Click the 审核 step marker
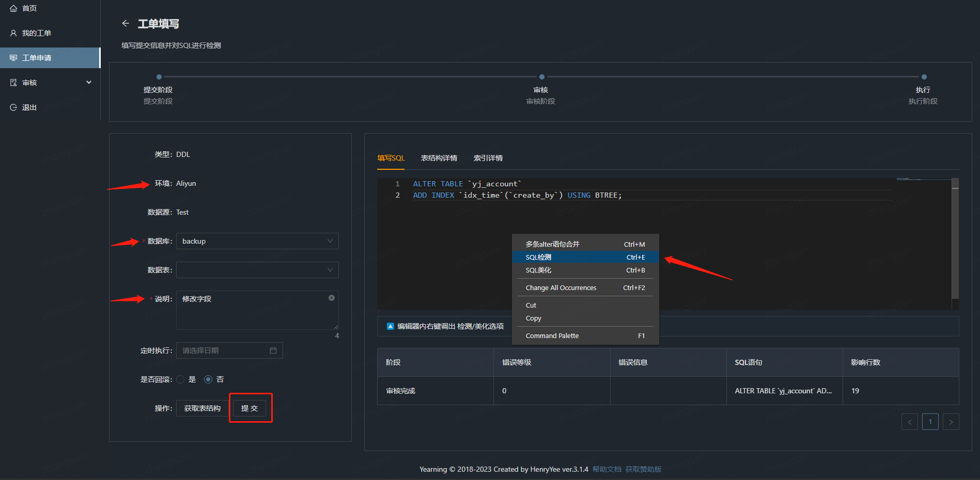The width and height of the screenshot is (980, 480). tap(541, 77)
